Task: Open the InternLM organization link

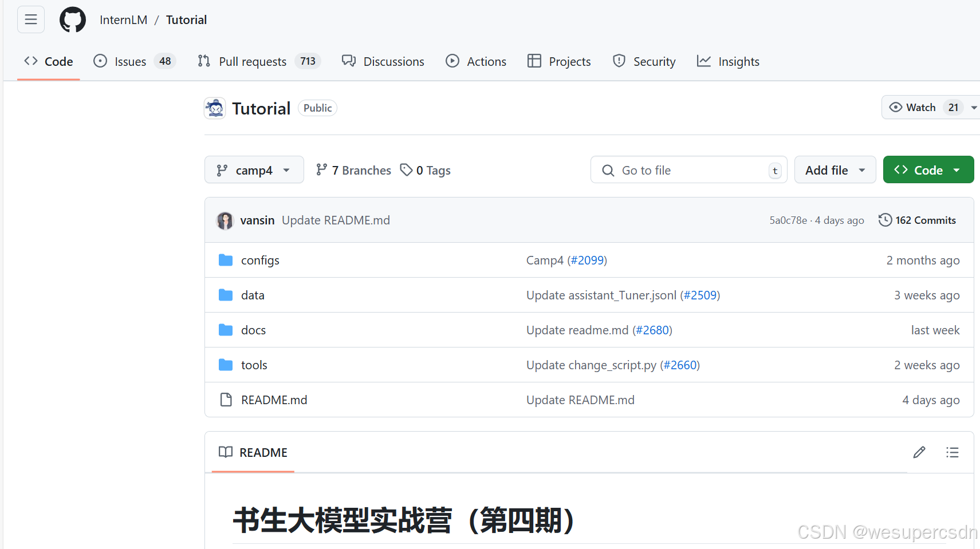Action: click(123, 20)
